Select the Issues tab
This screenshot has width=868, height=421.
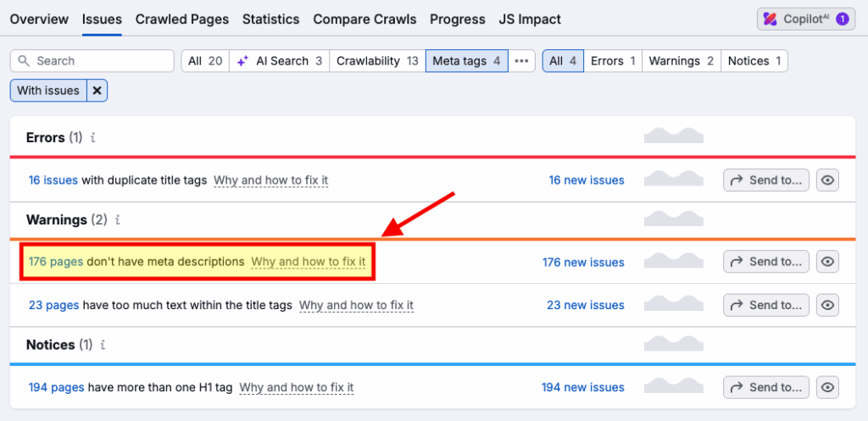[102, 19]
